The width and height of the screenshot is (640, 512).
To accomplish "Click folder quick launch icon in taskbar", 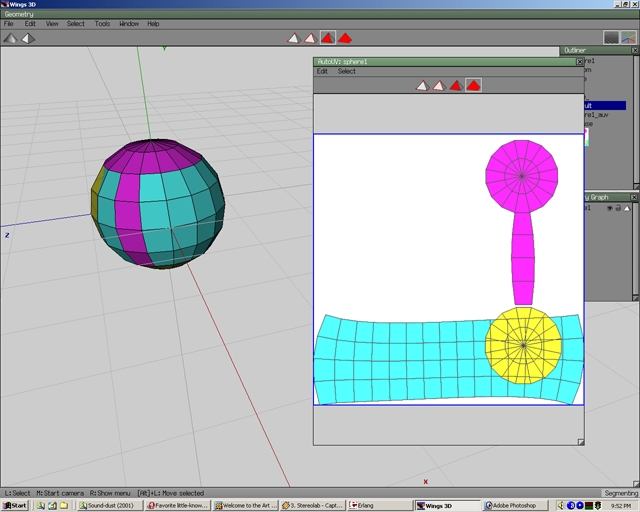I will coord(64,505).
